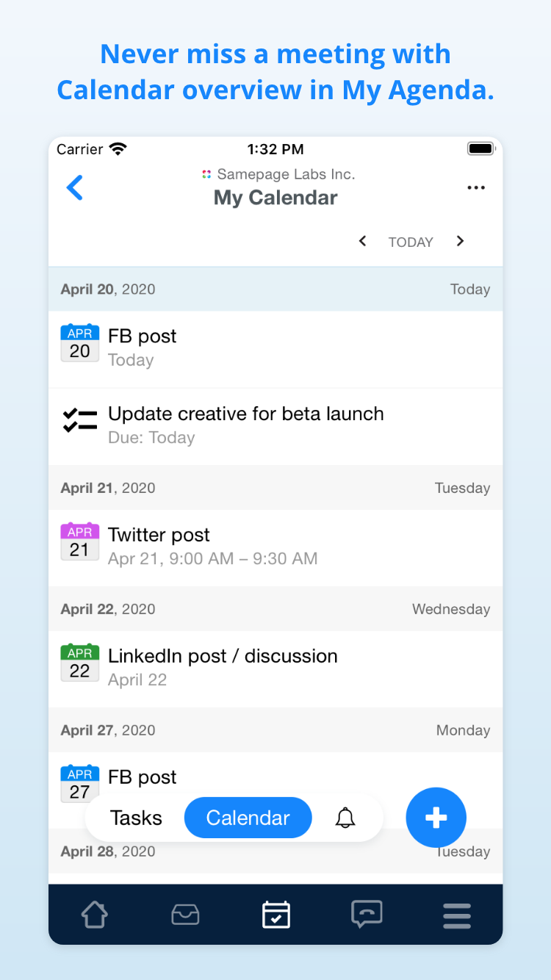Select the calendar check icon in bottom bar
Screen dimensions: 551x980
pos(276,915)
